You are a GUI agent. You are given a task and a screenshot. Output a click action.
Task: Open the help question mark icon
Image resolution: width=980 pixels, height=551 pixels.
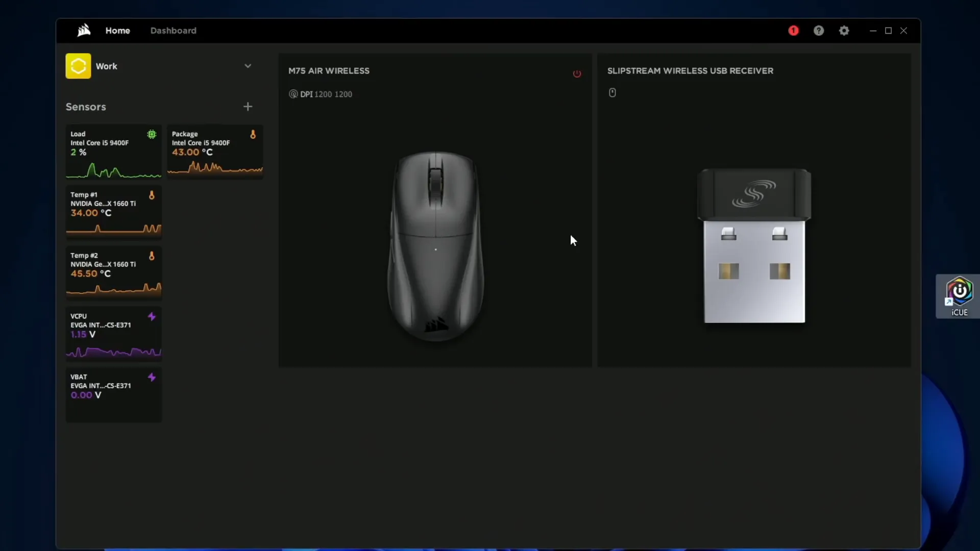819,31
